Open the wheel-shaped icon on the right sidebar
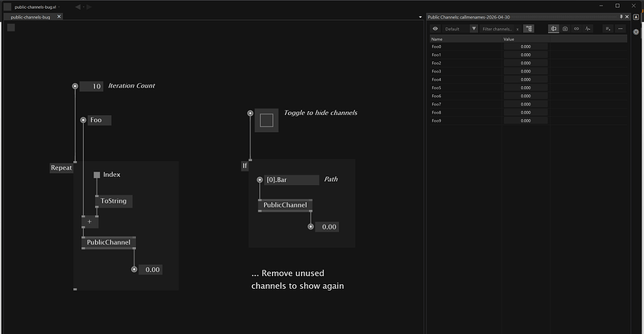This screenshot has width=644, height=334. (x=636, y=32)
